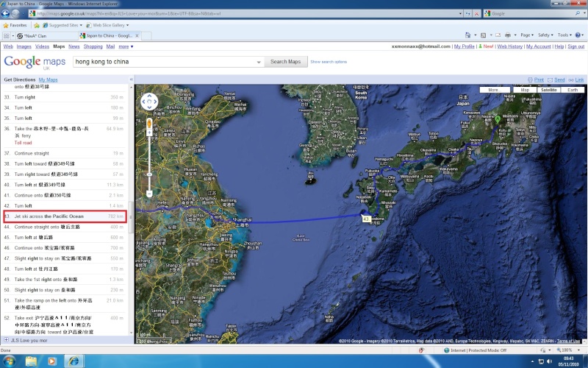Collapse the directions panel with double-arrow
This screenshot has width=588, height=368.
click(131, 79)
